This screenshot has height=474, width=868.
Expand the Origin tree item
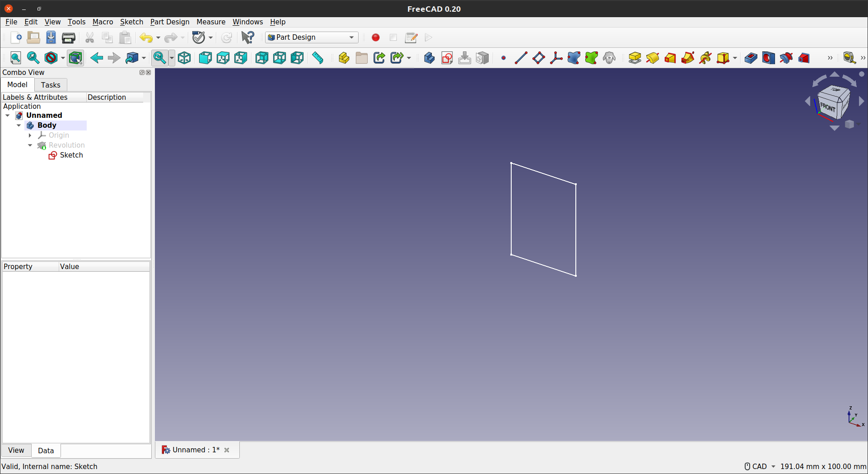tap(30, 135)
